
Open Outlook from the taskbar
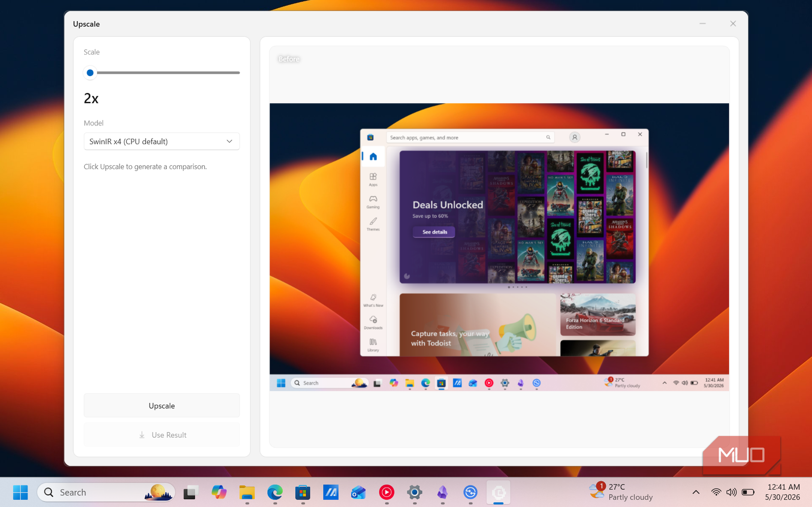coord(359,492)
